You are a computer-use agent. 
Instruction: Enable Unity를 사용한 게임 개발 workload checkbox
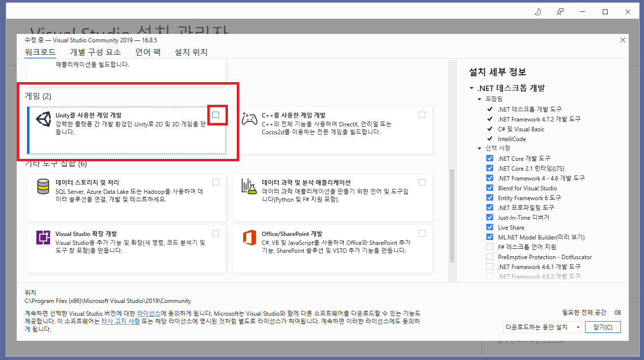[216, 115]
